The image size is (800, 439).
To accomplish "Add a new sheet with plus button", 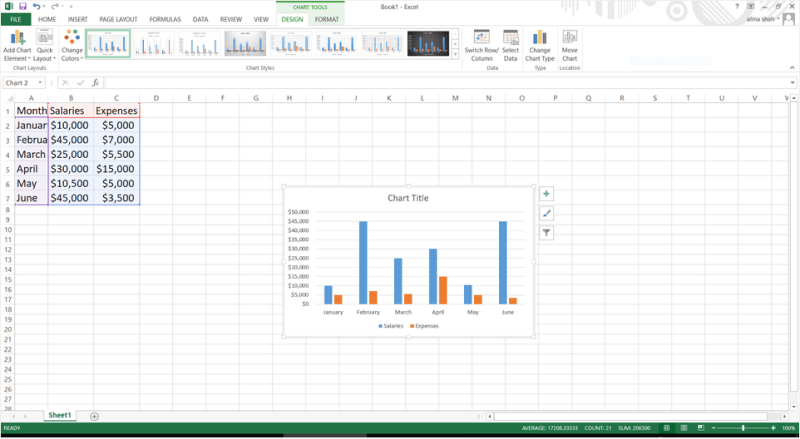I will pos(94,417).
